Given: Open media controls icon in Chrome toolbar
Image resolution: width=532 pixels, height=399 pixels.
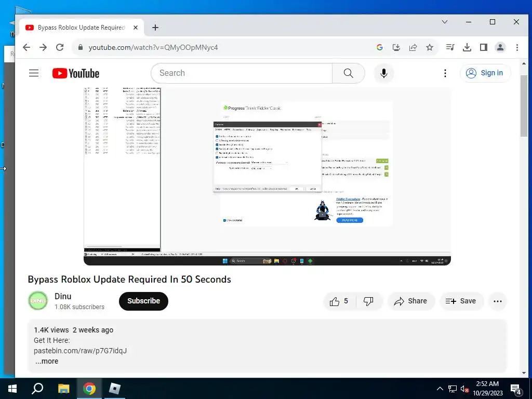Looking at the screenshot, I should tap(450, 47).
